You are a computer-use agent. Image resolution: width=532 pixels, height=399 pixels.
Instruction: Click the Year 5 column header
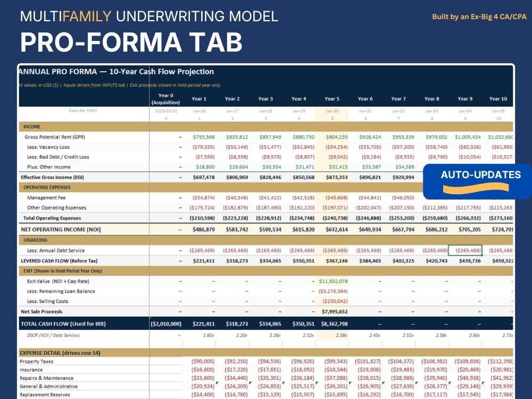point(332,99)
